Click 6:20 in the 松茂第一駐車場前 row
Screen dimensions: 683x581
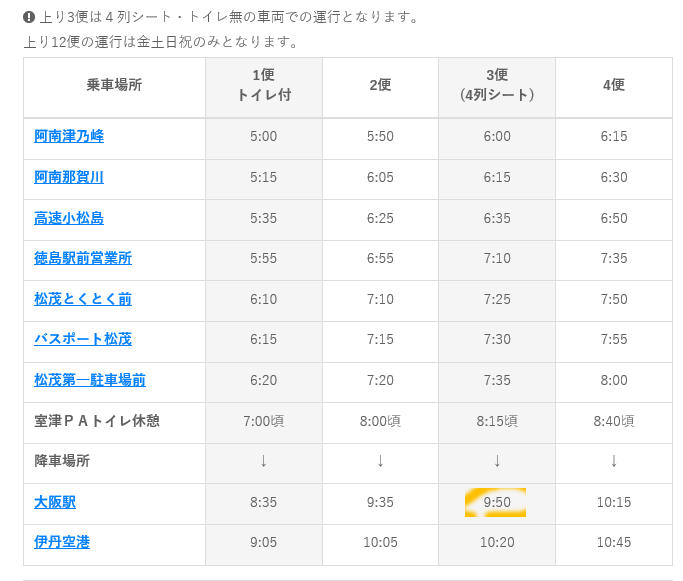pos(264,380)
